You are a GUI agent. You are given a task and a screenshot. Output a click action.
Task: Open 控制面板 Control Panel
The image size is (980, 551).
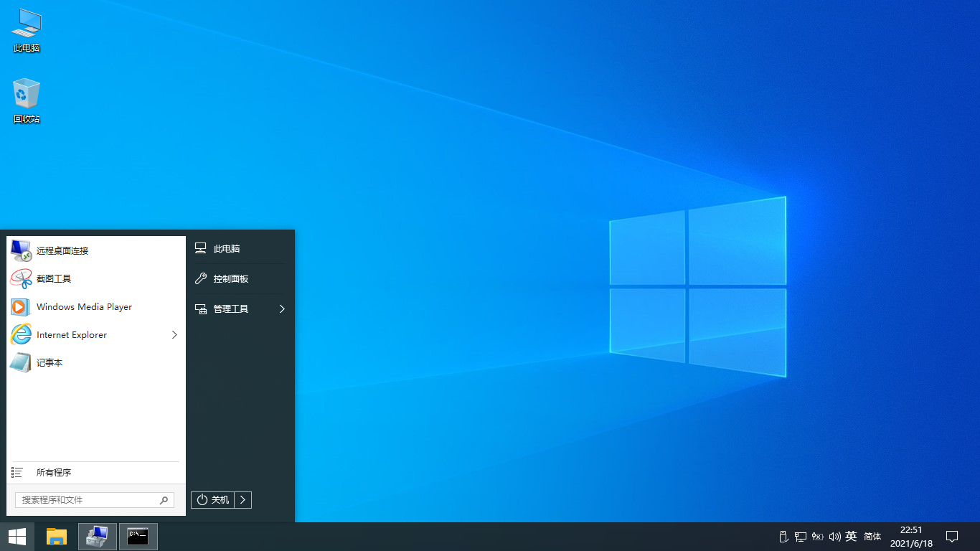pos(239,278)
